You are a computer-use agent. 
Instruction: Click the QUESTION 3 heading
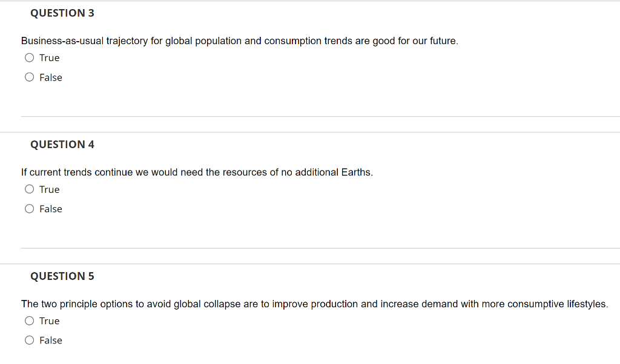pyautogui.click(x=62, y=13)
